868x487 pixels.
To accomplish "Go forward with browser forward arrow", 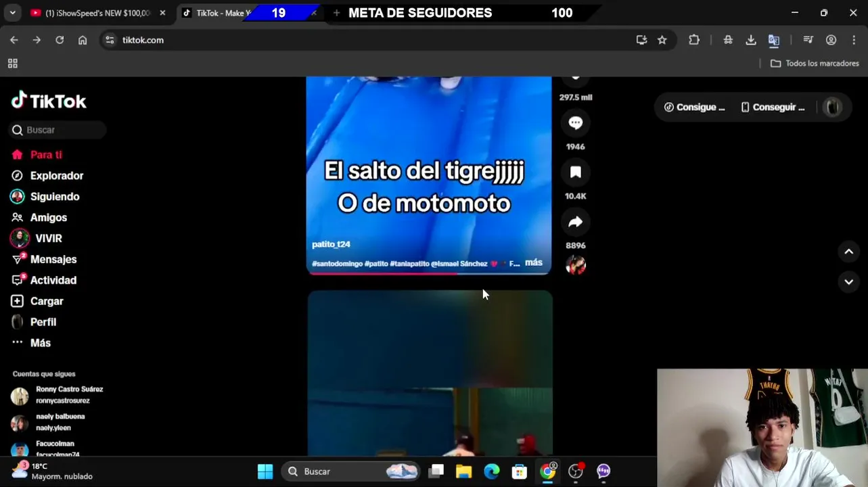I will (37, 40).
